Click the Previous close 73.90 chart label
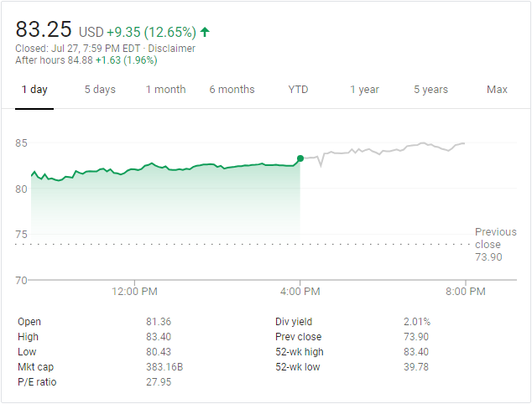Screen dimensions: 532x404 click(488, 244)
